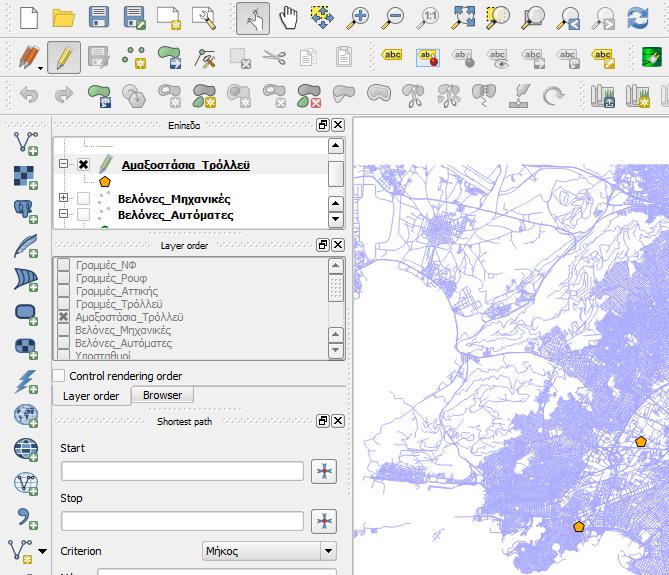This screenshot has width=669, height=575.
Task: Select Βελόνες_Μηχανικές in Layer order list
Action: 123,330
